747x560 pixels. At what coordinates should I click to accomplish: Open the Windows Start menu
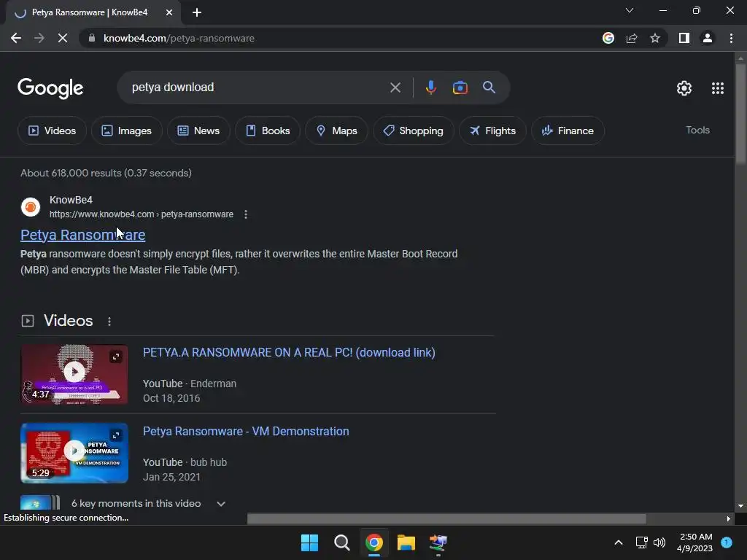pyautogui.click(x=309, y=542)
